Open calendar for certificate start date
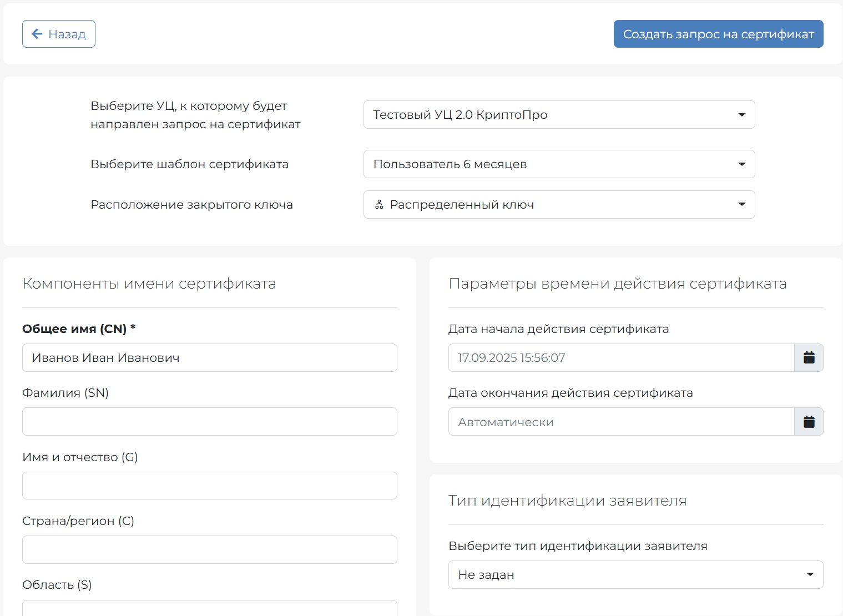The width and height of the screenshot is (843, 616). [x=809, y=358]
